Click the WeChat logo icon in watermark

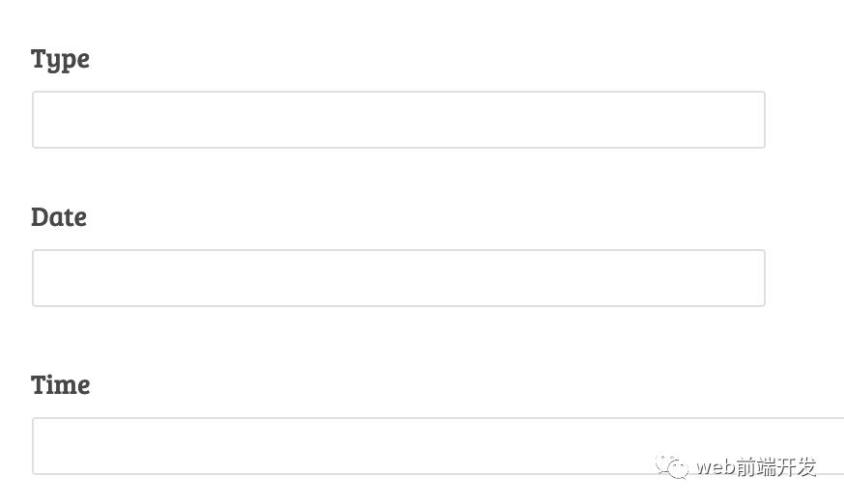coord(672,467)
